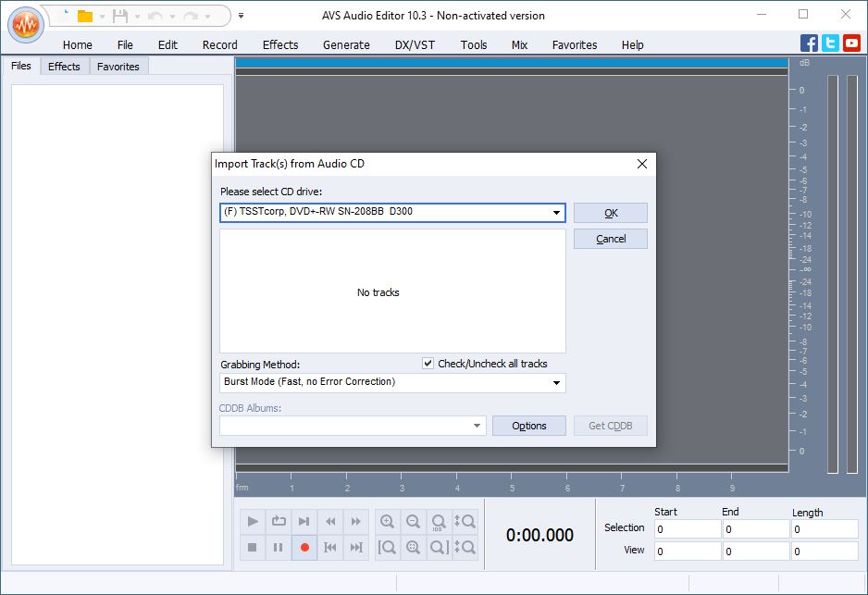
Task: Open the File ribbon tab
Action: 125,44
